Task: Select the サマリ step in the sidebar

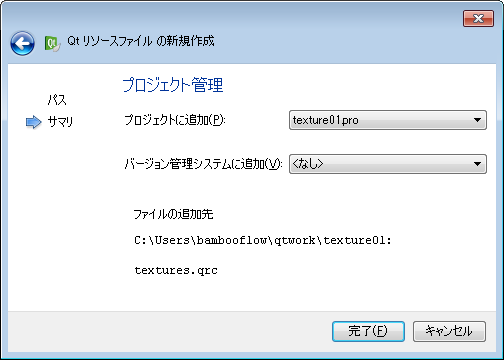Action: [x=60, y=122]
